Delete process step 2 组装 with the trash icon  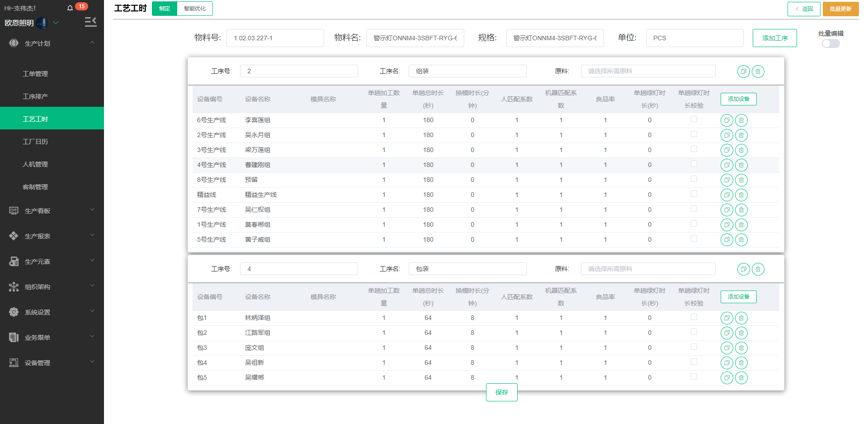(758, 71)
